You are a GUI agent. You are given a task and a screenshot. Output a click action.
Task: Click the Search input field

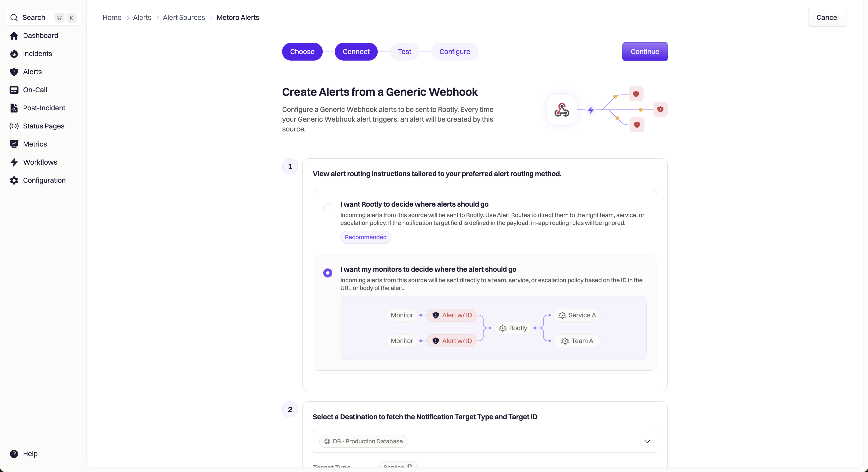pyautogui.click(x=34, y=18)
